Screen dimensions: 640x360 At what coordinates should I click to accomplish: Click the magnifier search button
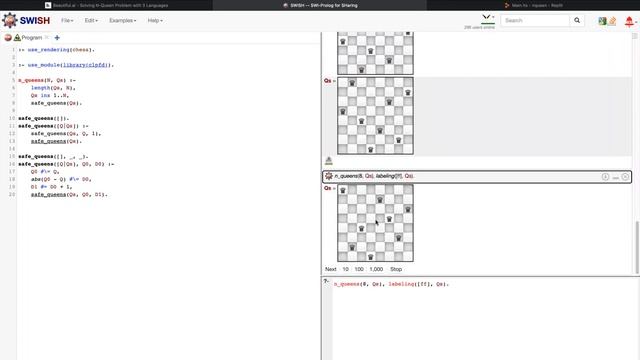tap(577, 20)
